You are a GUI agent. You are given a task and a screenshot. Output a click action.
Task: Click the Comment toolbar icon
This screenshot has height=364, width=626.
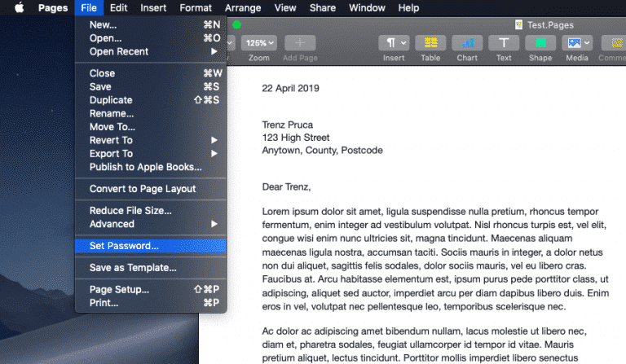coord(615,43)
